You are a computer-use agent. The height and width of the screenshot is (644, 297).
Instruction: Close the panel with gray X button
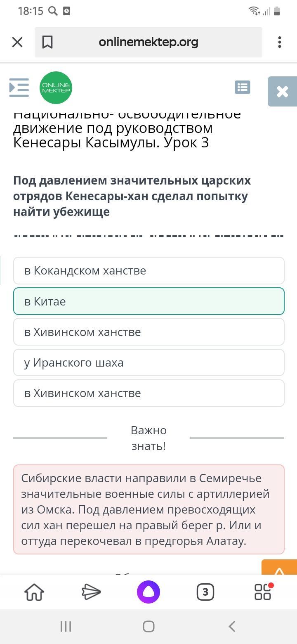(283, 91)
